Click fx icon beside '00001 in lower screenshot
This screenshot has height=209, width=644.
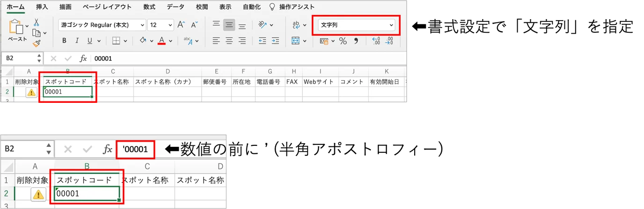coord(108,149)
